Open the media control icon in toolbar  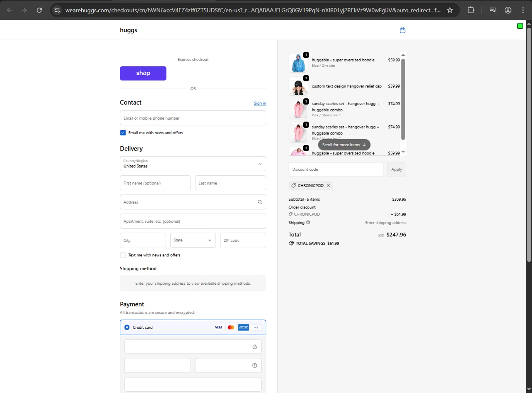493,10
